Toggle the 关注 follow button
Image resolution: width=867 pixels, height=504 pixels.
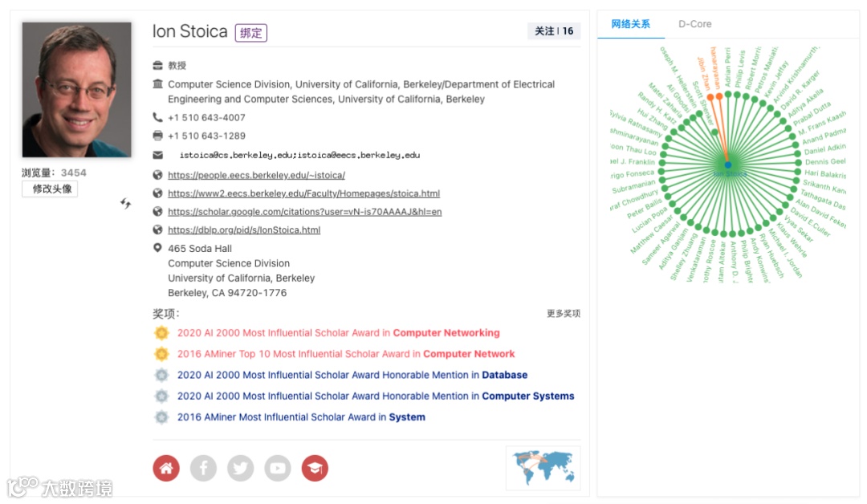click(x=554, y=31)
